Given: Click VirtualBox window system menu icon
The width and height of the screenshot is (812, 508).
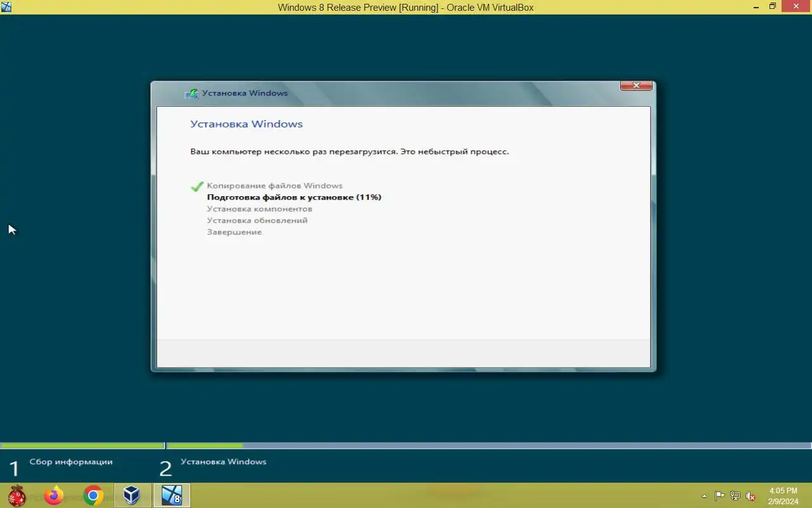Looking at the screenshot, I should 6,7.
